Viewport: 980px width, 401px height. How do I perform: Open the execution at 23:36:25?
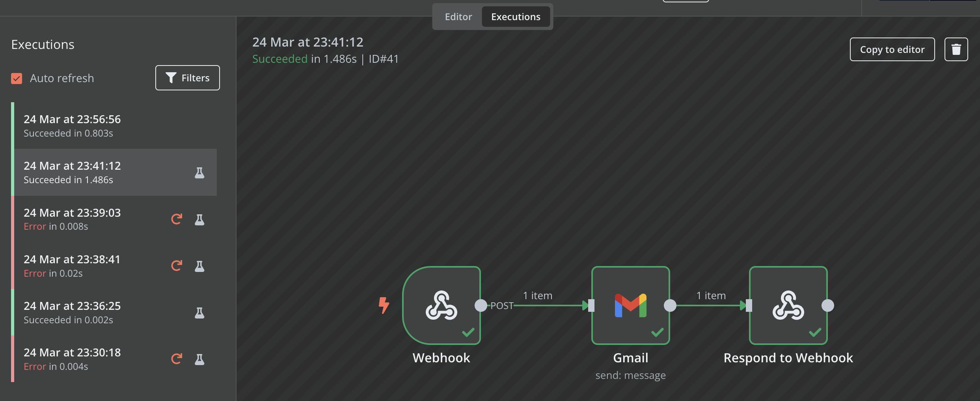click(114, 312)
